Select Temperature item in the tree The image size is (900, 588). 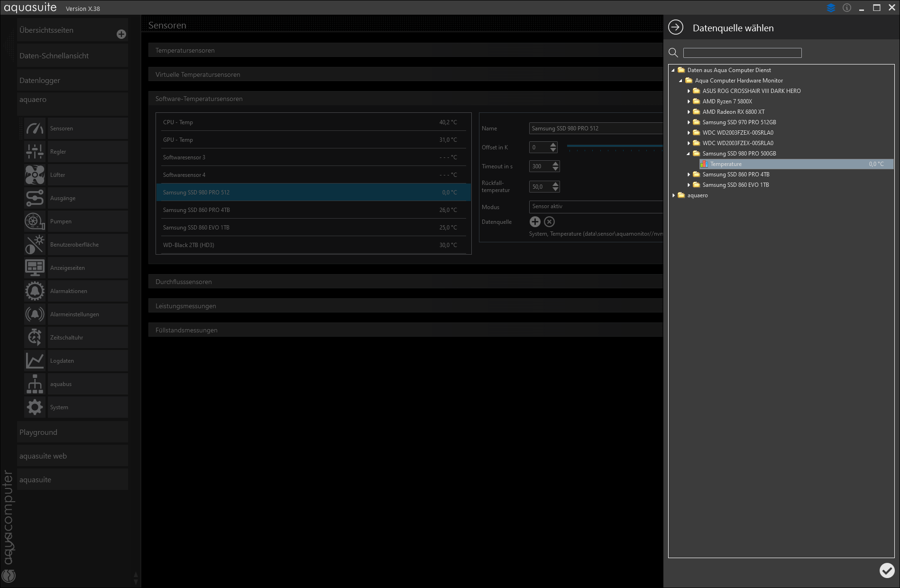coord(726,164)
